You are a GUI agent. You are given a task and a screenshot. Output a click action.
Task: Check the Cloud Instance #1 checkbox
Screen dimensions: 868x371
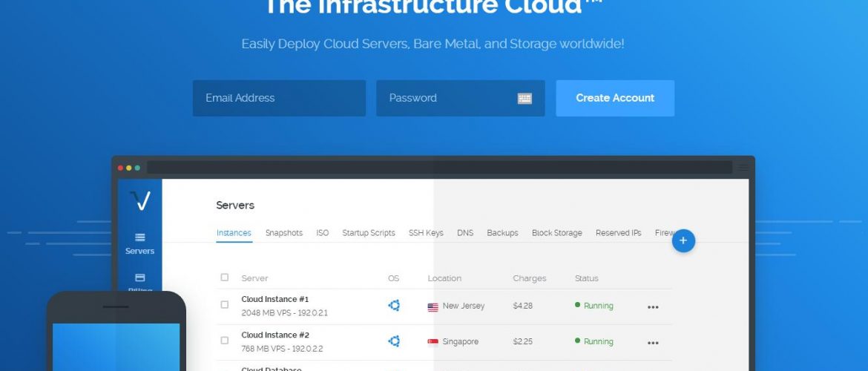tap(224, 304)
